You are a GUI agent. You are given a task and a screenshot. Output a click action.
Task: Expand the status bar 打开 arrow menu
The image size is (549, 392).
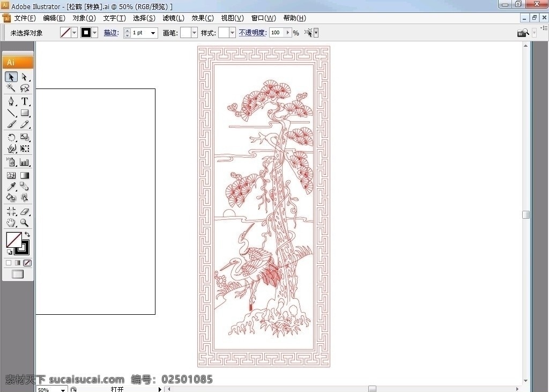coord(160,389)
